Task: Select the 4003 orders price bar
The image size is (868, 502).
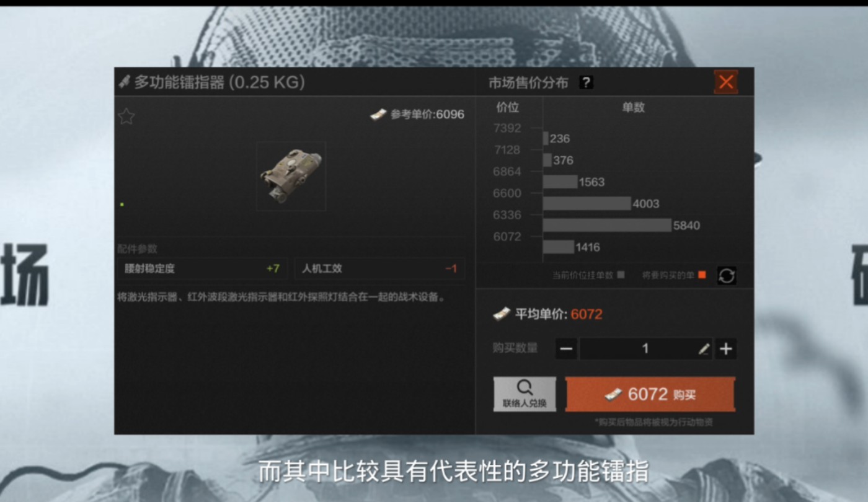Action: [587, 203]
